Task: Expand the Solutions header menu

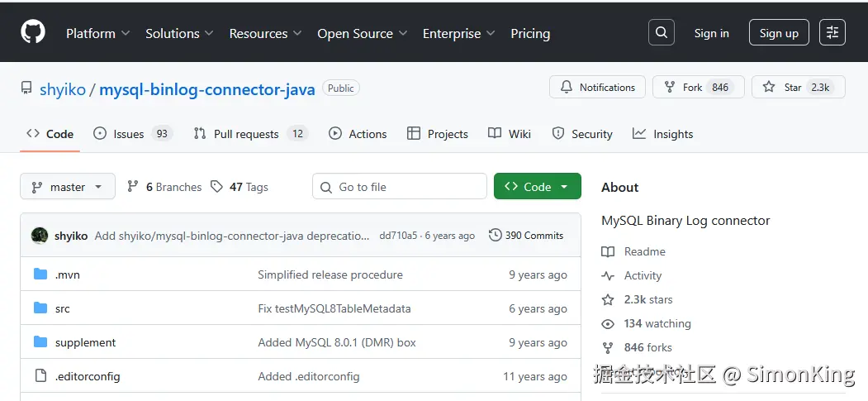Action: click(x=179, y=34)
